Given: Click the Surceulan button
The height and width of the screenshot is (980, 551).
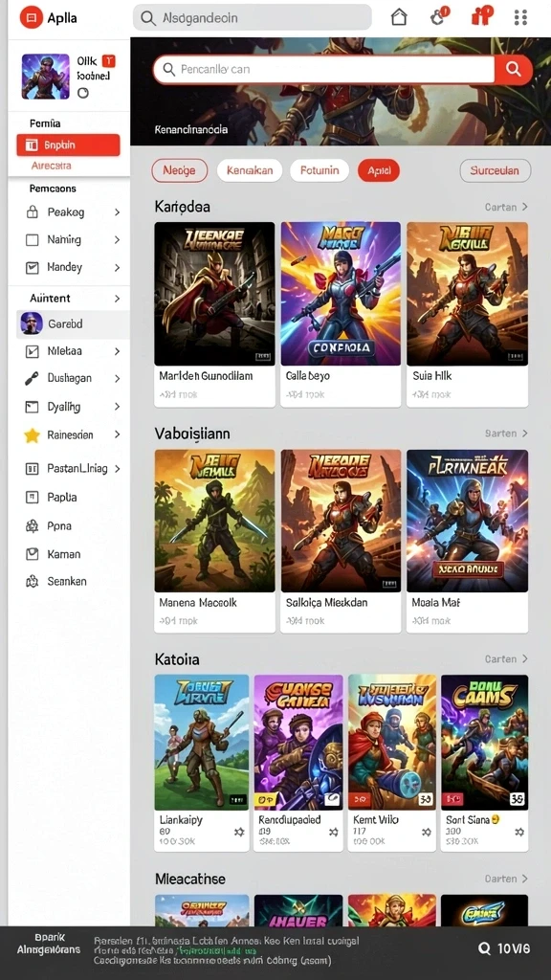Looking at the screenshot, I should click(496, 170).
